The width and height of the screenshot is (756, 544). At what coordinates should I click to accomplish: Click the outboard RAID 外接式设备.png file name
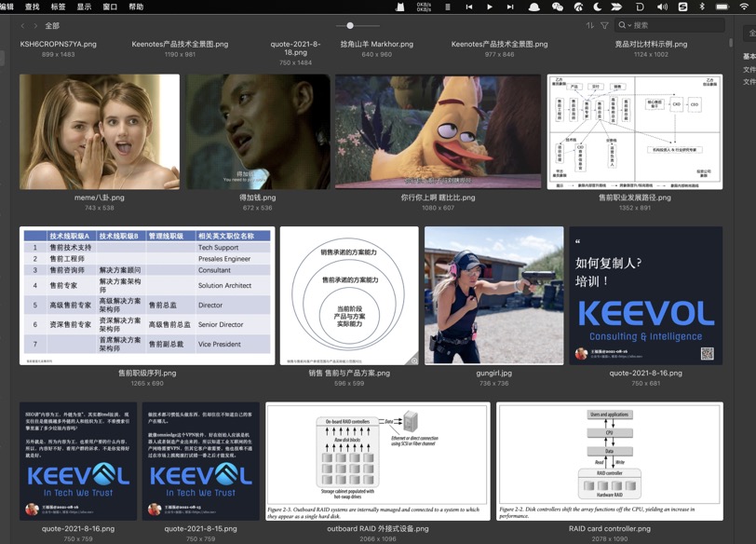point(377,528)
